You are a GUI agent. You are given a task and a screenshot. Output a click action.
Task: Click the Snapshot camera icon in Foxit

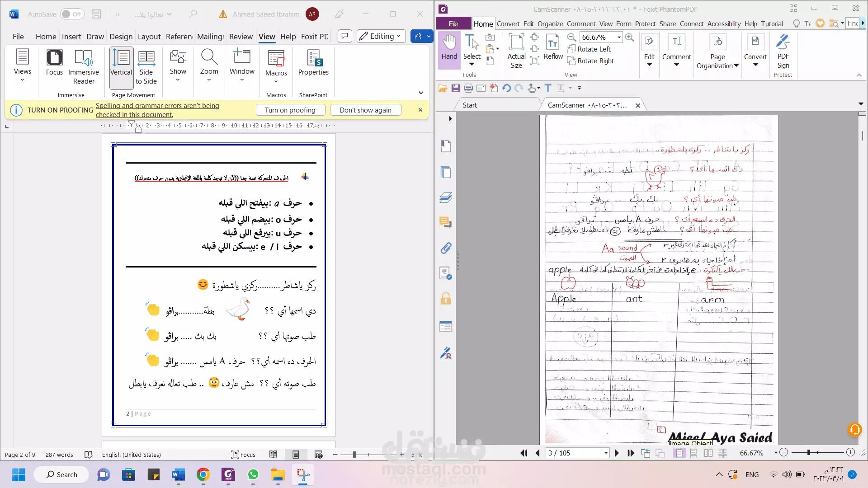click(x=490, y=37)
